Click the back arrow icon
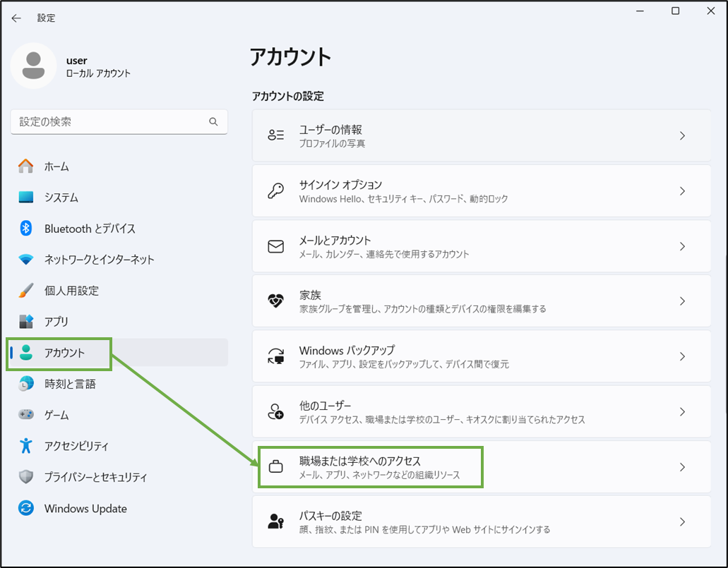Screen dimensions: 728x568 click(x=16, y=18)
